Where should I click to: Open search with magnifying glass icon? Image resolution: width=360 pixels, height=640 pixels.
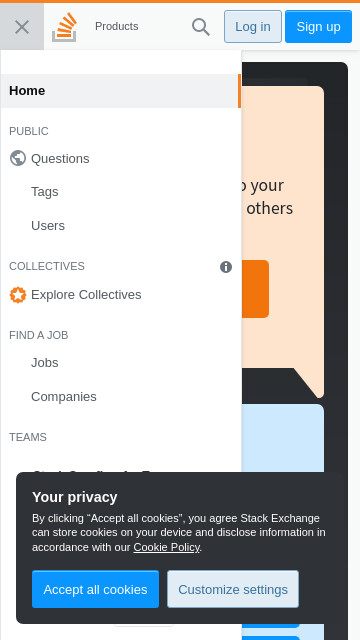click(201, 27)
